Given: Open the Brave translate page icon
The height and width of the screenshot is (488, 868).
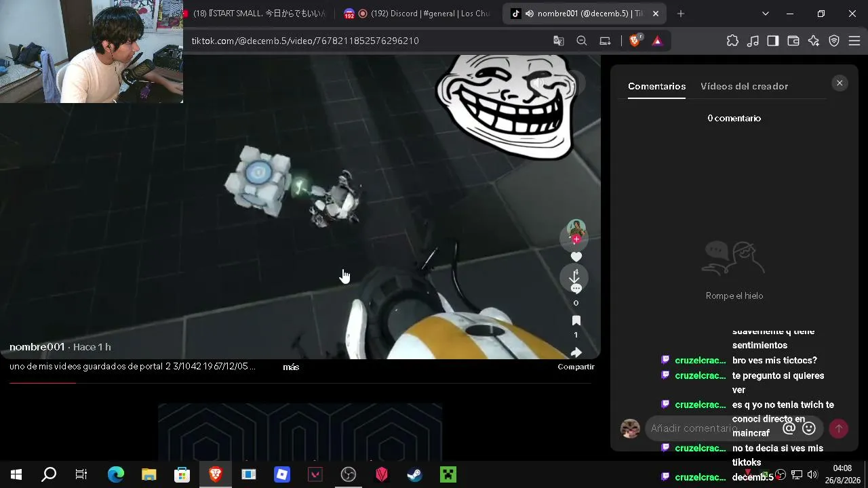Looking at the screenshot, I should [x=559, y=41].
